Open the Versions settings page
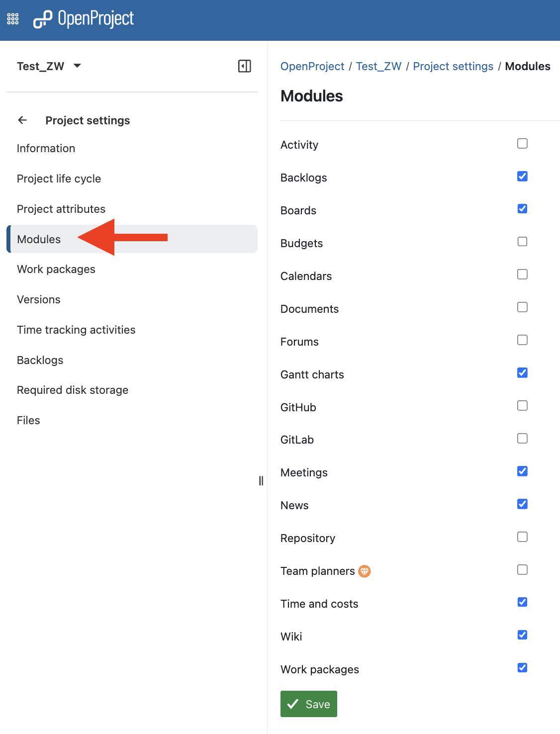The height and width of the screenshot is (734, 560). 39,299
